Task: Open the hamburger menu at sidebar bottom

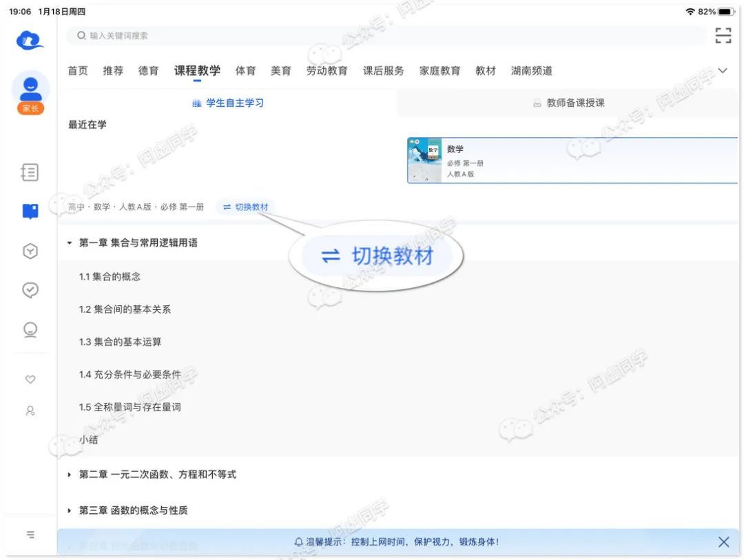Action: coord(30,535)
